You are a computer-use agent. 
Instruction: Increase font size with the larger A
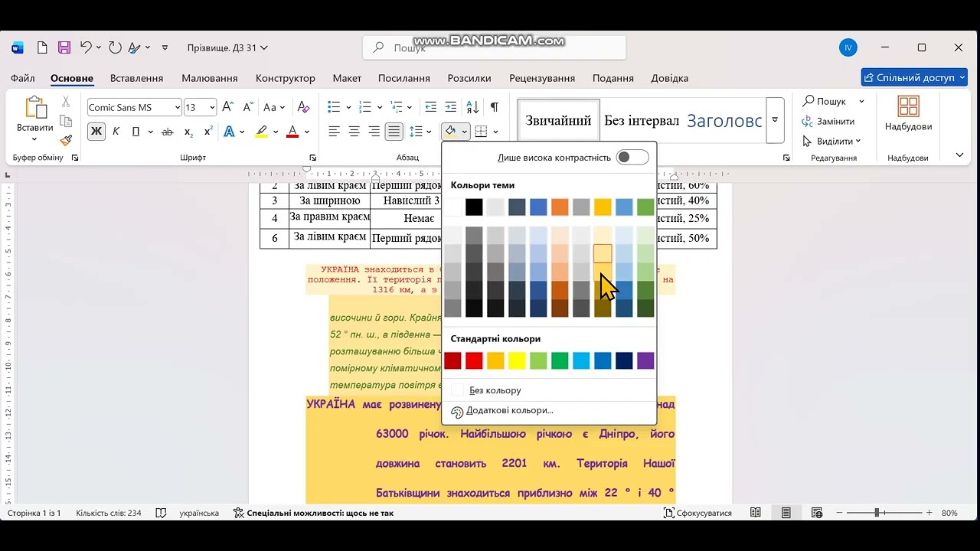227,107
